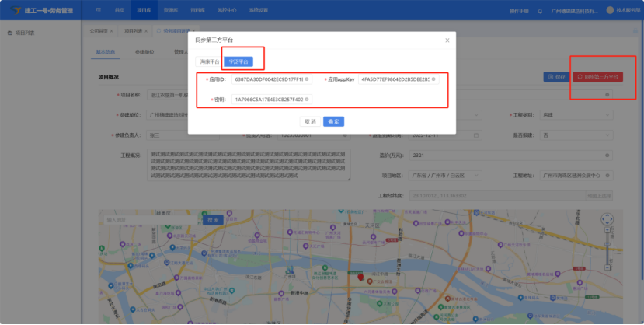Image resolution: width=644 pixels, height=325 pixels.
Task: Select the 宇泛平台 tab
Action: point(238,61)
